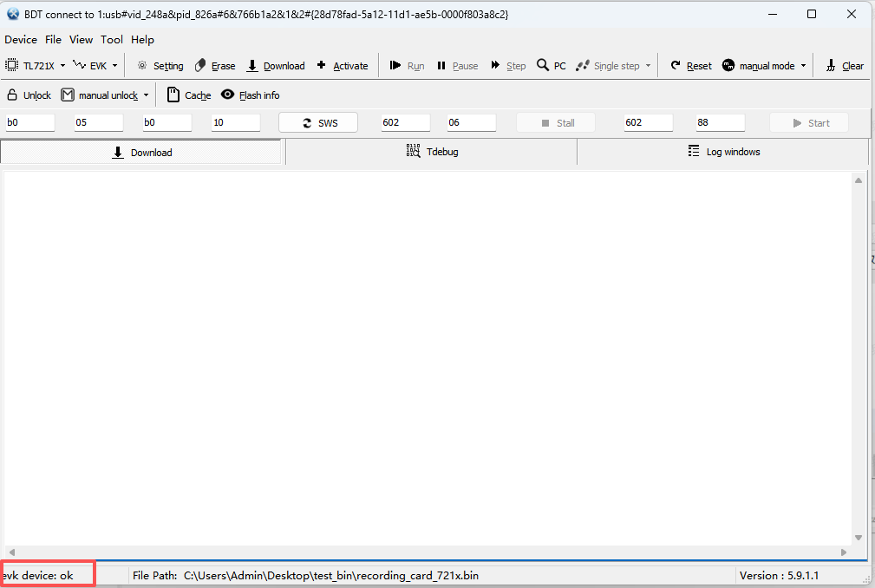Switch to the Log windows tab
This screenshot has height=588, width=875.
point(723,152)
